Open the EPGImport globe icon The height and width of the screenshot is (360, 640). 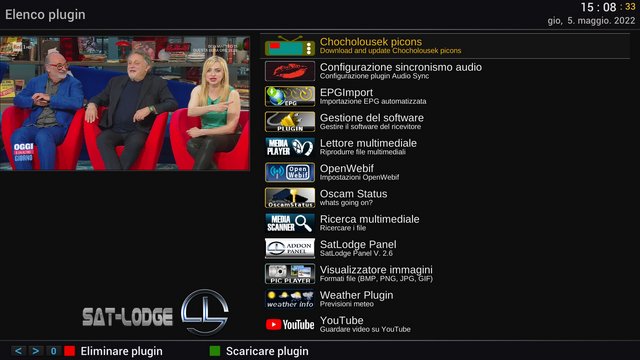pyautogui.click(x=290, y=96)
